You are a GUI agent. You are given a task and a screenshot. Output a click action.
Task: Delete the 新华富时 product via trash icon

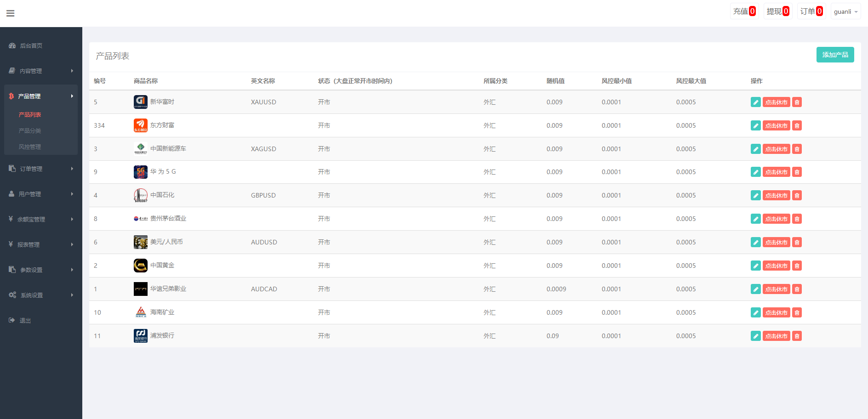[x=797, y=102]
